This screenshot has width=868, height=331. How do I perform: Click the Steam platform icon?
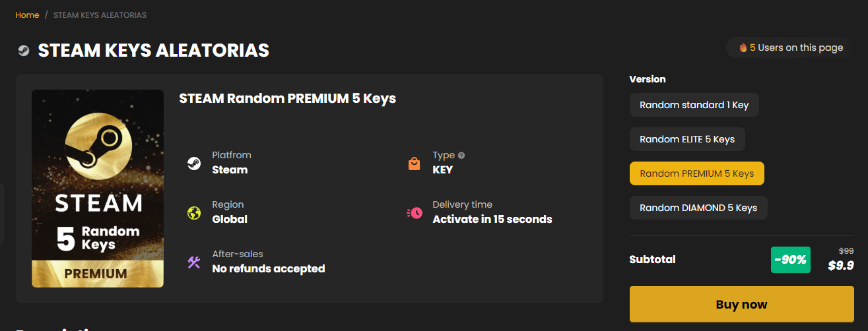tap(194, 164)
